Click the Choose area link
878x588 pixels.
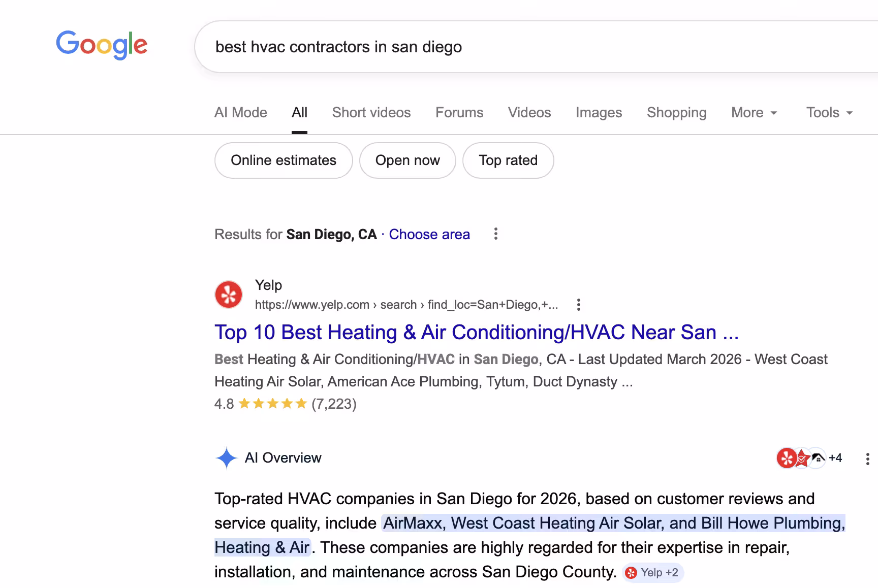click(429, 234)
